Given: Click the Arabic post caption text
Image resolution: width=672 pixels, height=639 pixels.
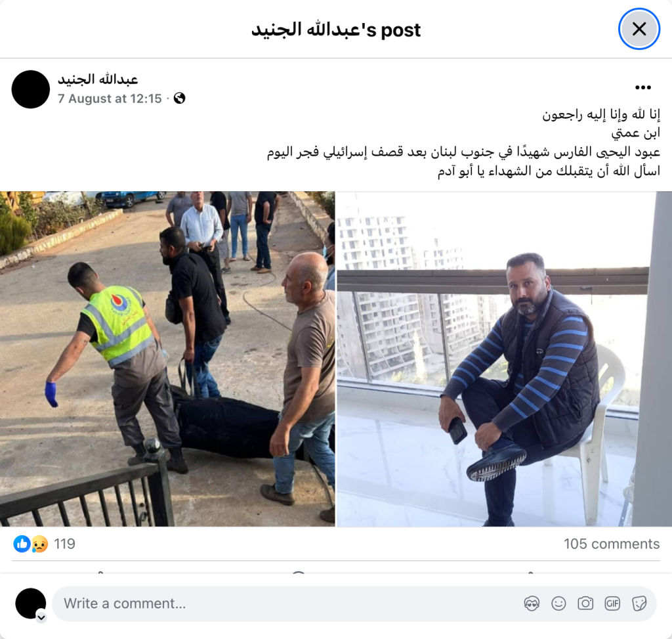Looking at the screenshot, I should pyautogui.click(x=463, y=143).
